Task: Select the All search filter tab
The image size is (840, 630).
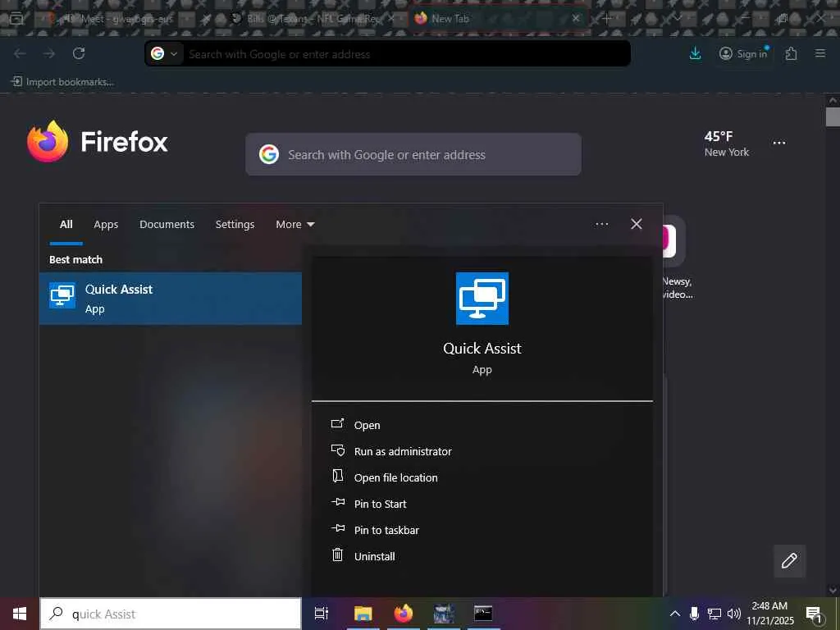Action: (66, 225)
